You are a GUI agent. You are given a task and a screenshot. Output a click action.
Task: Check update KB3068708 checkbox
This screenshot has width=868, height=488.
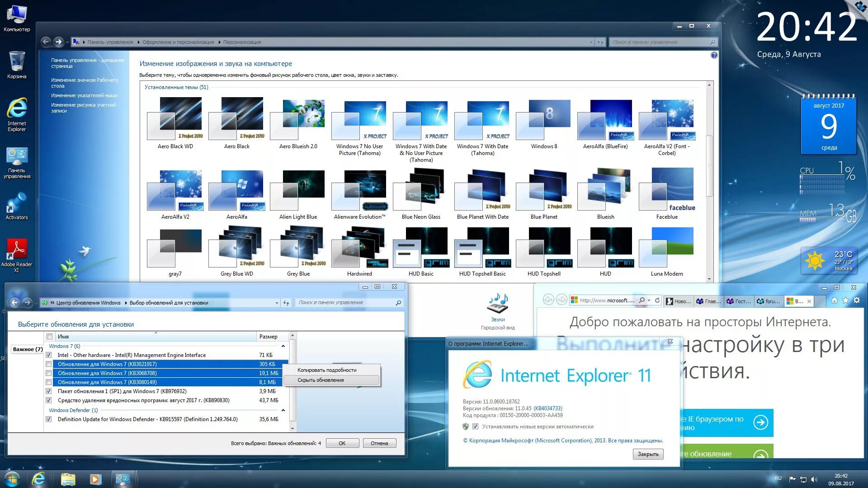[48, 373]
